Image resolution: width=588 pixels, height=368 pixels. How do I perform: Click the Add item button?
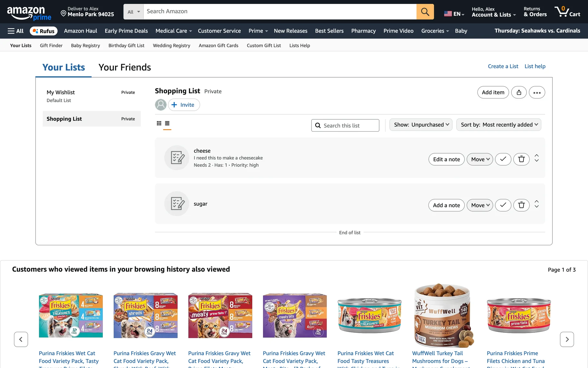[x=493, y=92]
